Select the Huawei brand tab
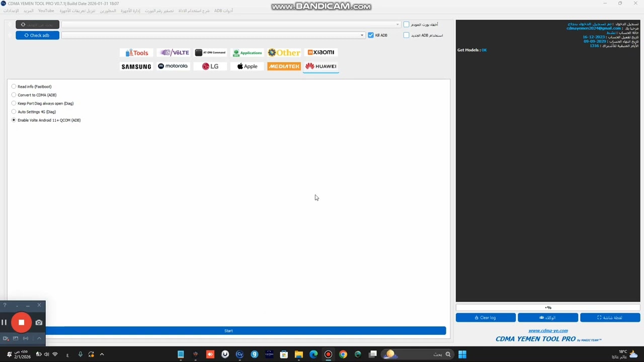 coord(321,66)
